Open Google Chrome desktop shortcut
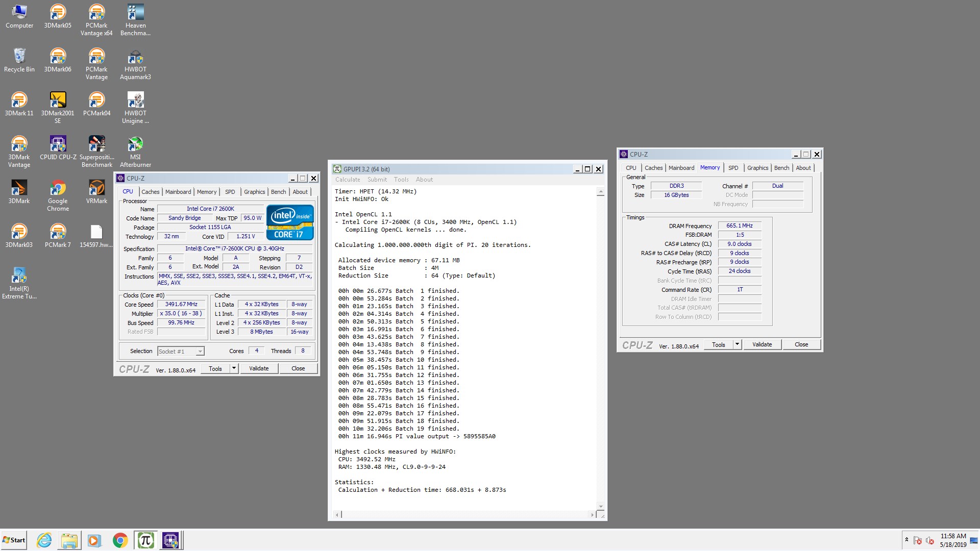Image resolution: width=980 pixels, height=551 pixels. [58, 196]
